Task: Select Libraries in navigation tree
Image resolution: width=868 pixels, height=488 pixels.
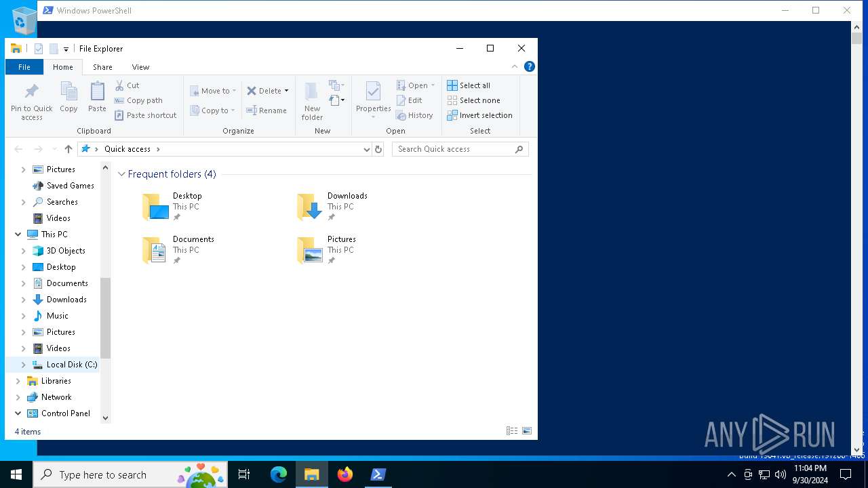Action: pyautogui.click(x=56, y=381)
